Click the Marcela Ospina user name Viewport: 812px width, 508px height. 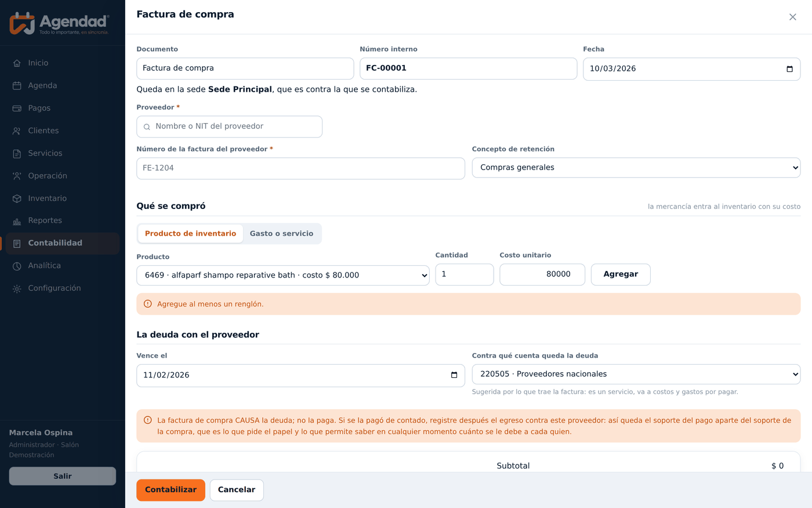[x=41, y=433]
